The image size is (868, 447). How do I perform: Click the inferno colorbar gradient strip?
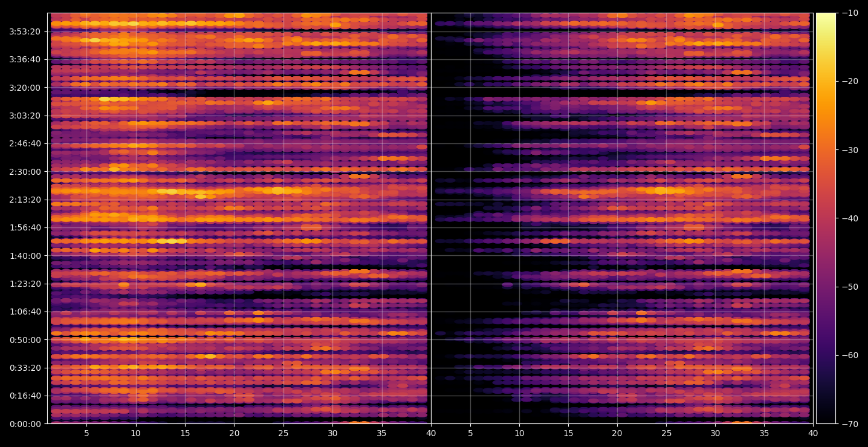[826, 218]
